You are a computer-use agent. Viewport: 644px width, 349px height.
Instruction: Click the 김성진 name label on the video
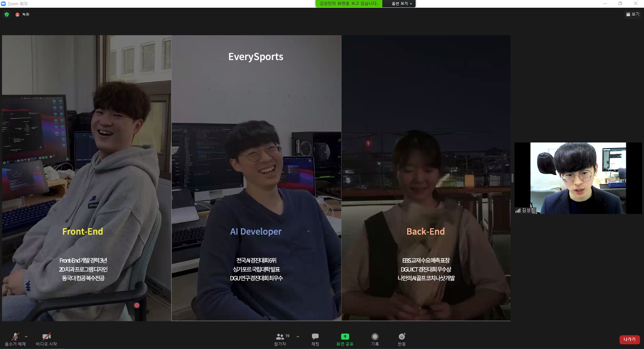coord(528,210)
